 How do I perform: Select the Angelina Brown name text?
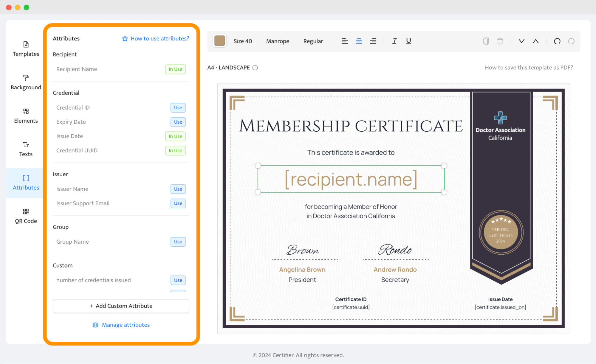point(302,270)
